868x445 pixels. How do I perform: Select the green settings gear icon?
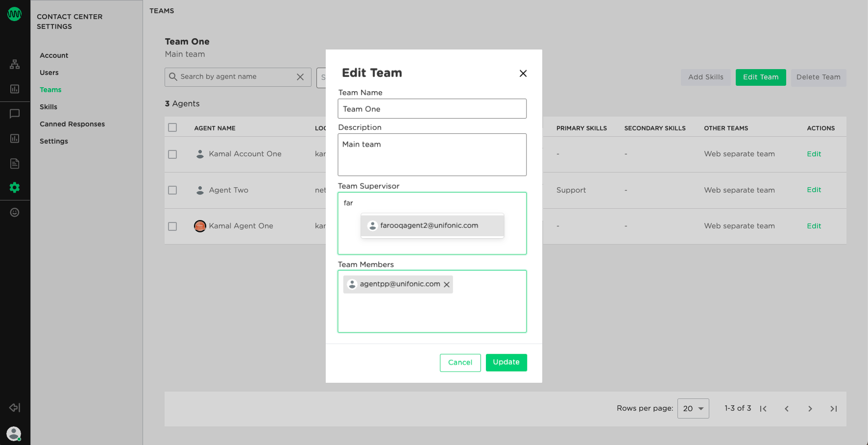pyautogui.click(x=15, y=187)
